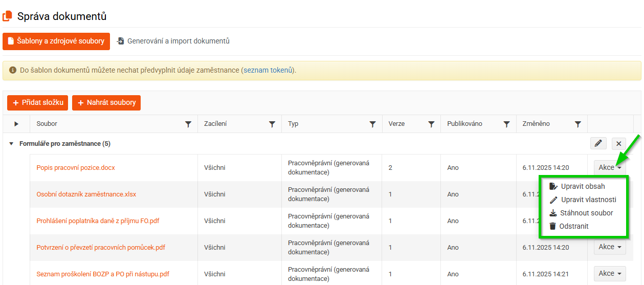
Task: Choose Stáhnout soubor from the menu
Action: 586,213
